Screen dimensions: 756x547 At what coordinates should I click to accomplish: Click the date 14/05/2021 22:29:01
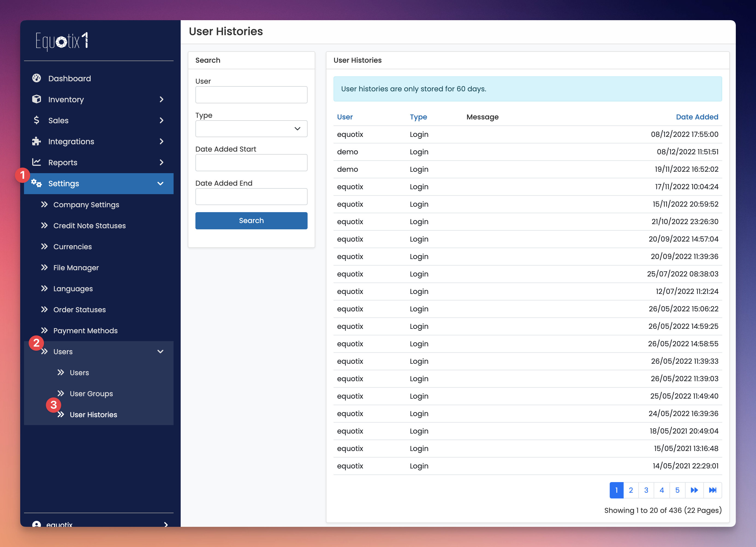click(x=685, y=466)
